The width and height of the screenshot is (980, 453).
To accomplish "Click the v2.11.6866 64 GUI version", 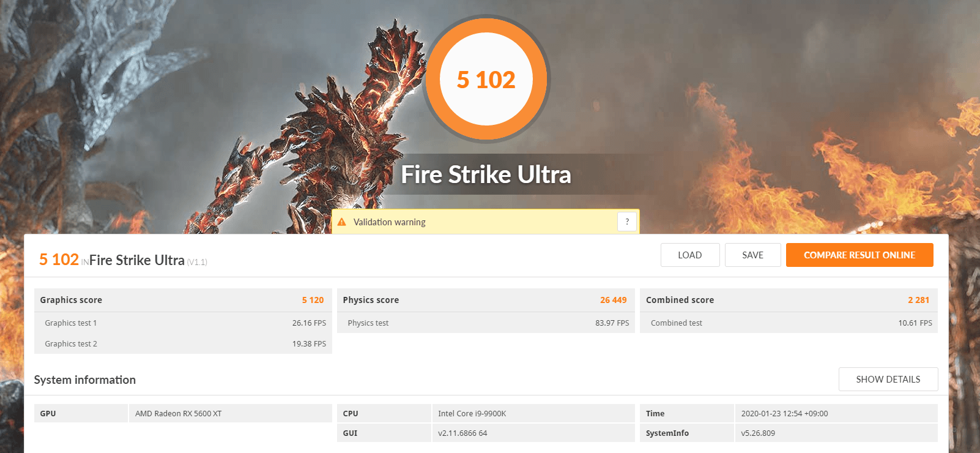I will (x=462, y=433).
